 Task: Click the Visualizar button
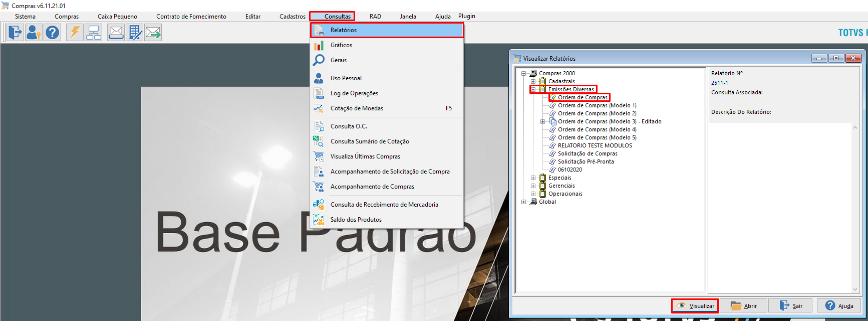[x=695, y=305]
